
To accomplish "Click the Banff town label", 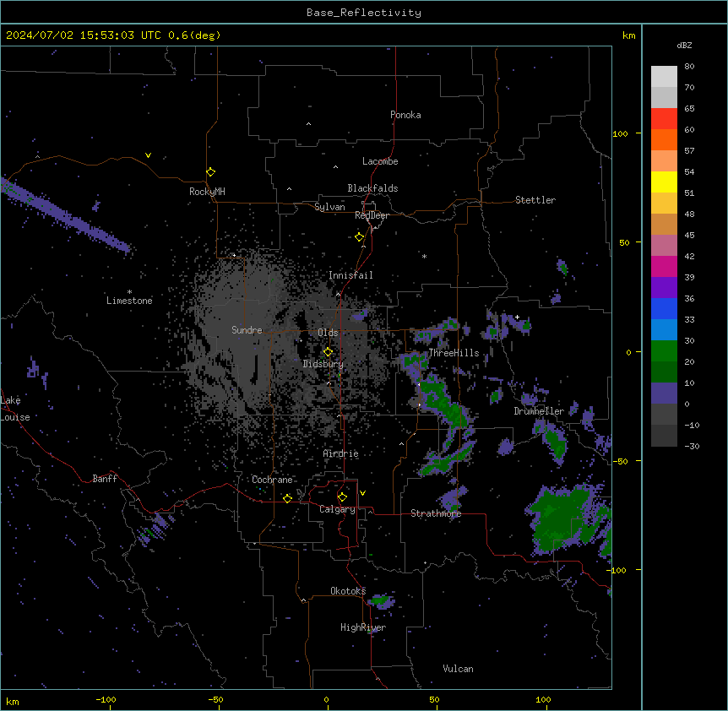I will 105,479.
